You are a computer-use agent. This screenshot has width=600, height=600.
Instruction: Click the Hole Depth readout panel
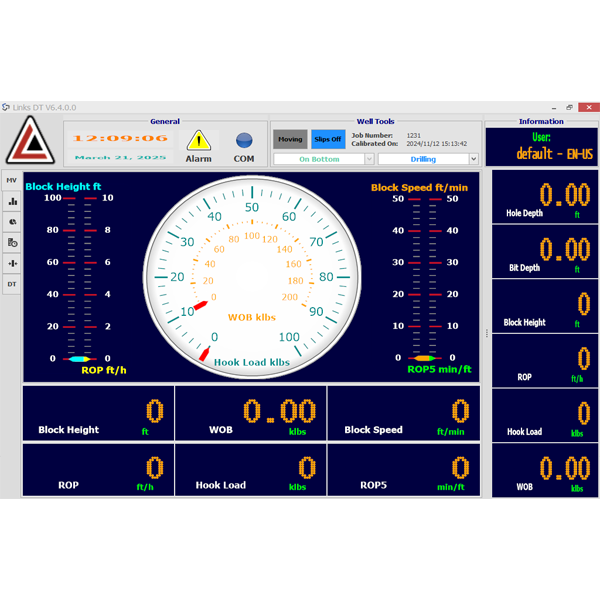click(545, 197)
